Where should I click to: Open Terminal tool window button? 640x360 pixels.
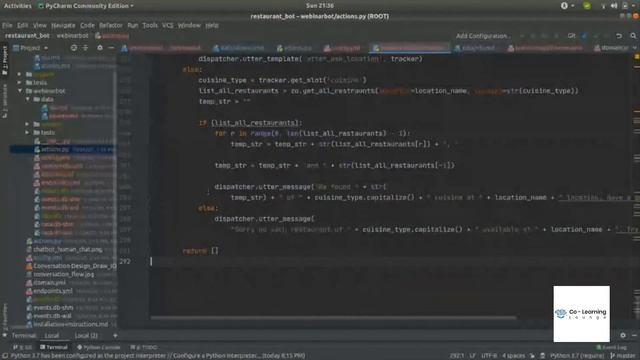[x=53, y=347]
